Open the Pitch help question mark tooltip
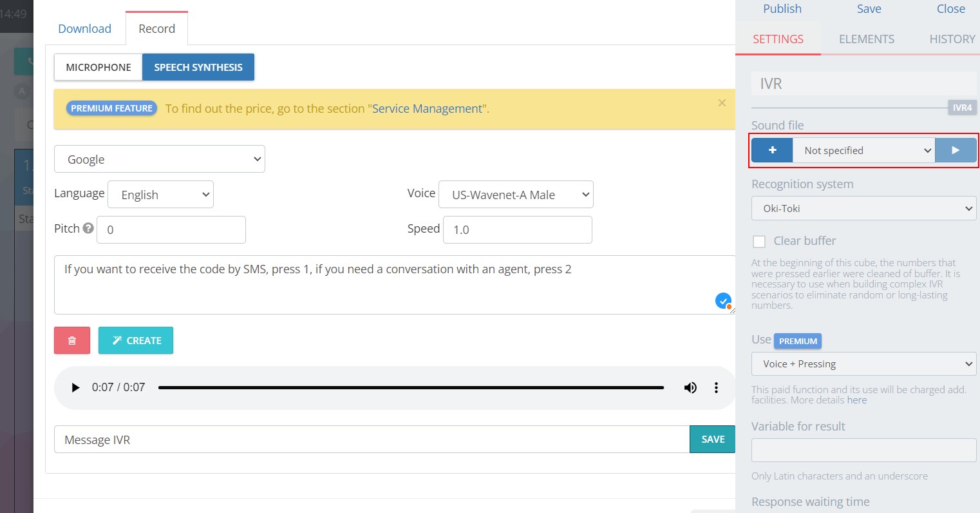 click(x=88, y=227)
